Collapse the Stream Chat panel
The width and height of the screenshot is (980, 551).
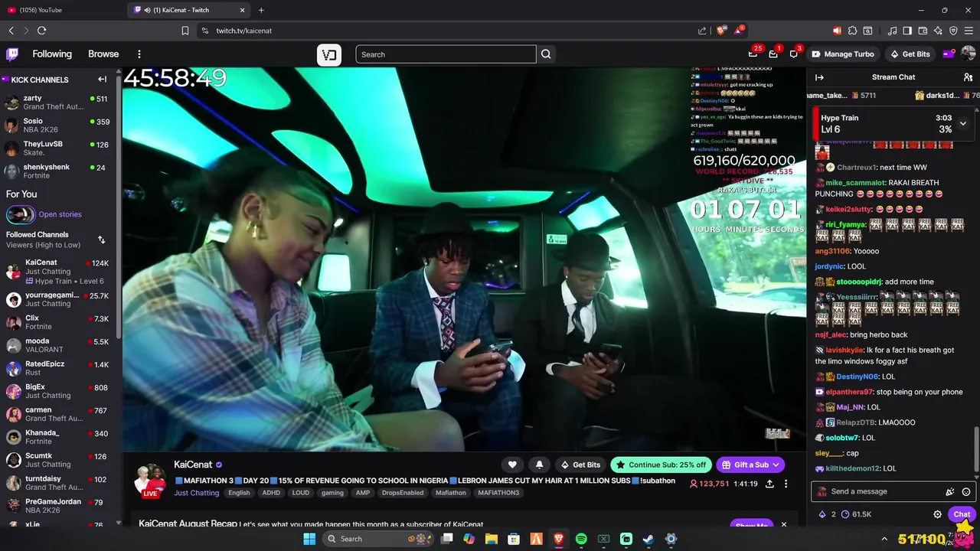click(819, 77)
